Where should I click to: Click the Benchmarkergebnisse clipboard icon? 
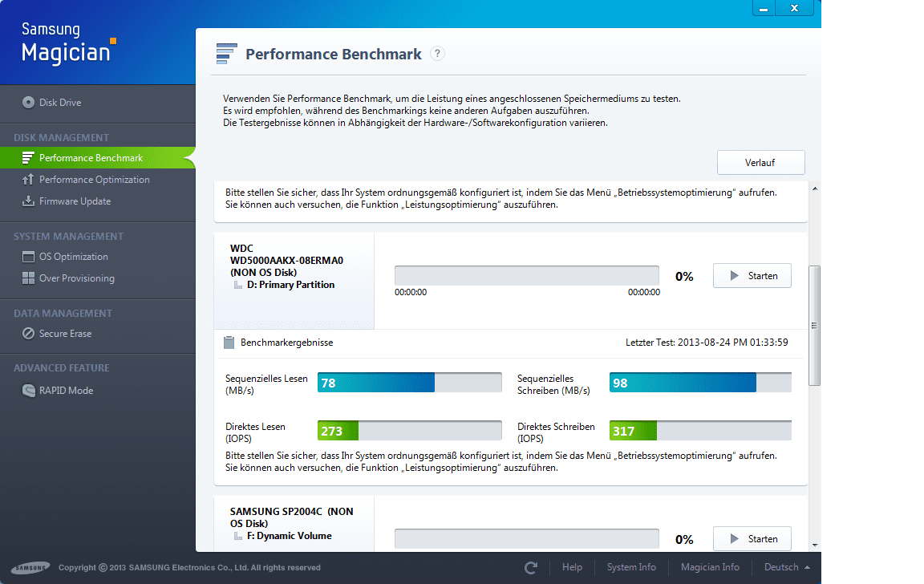229,343
